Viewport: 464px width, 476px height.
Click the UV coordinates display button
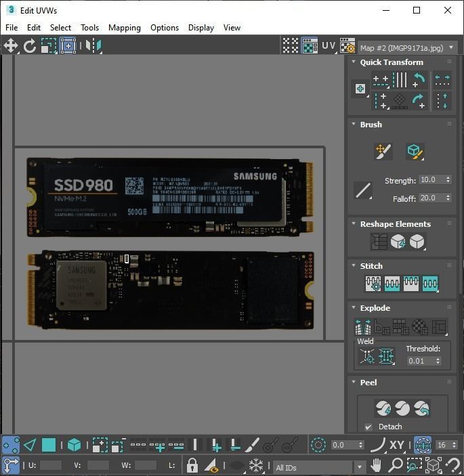(x=329, y=46)
